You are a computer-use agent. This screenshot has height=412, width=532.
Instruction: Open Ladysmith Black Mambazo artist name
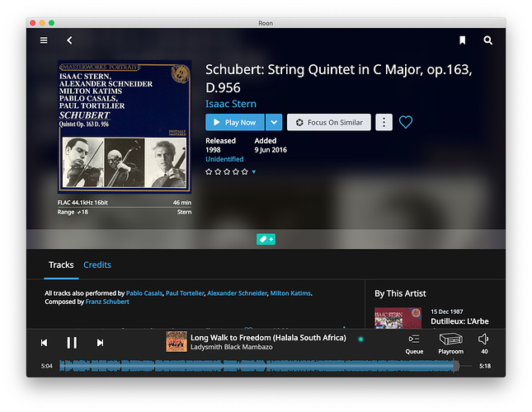[x=232, y=347]
